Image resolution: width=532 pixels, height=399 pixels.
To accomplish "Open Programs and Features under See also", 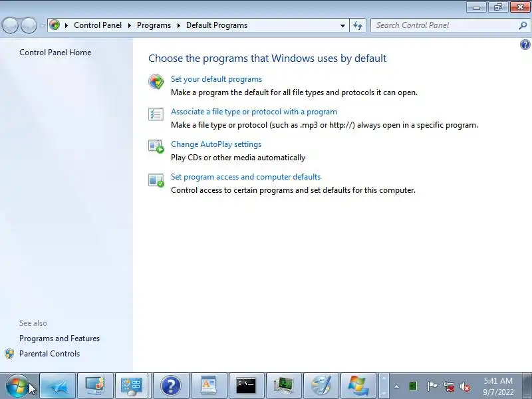I will (59, 338).
